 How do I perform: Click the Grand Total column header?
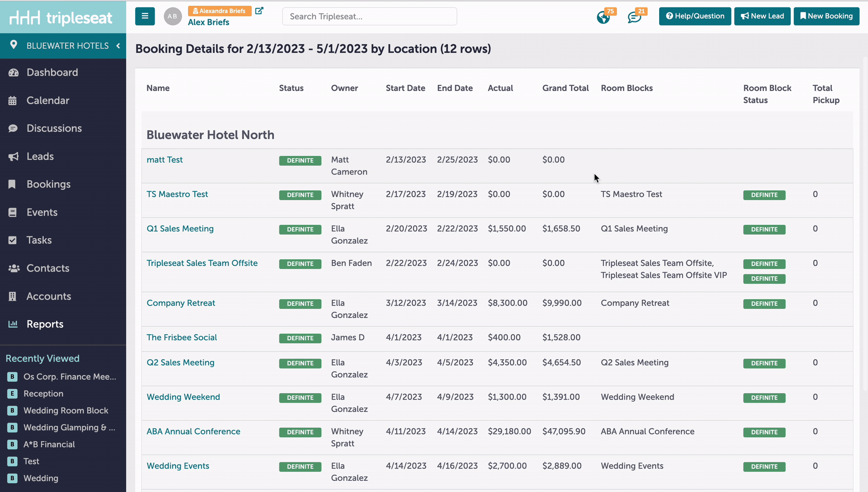[x=565, y=88]
